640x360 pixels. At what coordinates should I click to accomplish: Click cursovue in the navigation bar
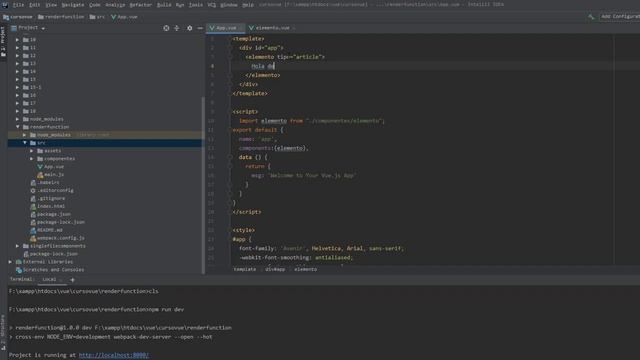pyautogui.click(x=18, y=17)
